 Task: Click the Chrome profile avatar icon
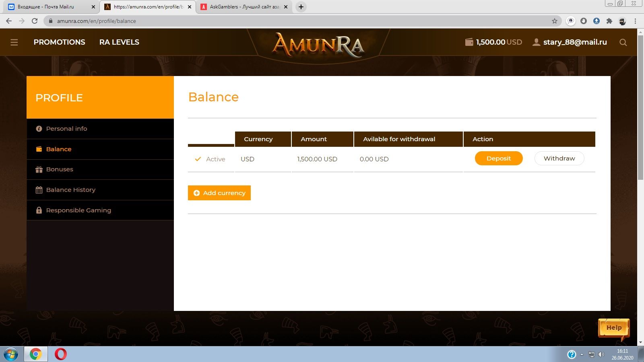623,21
